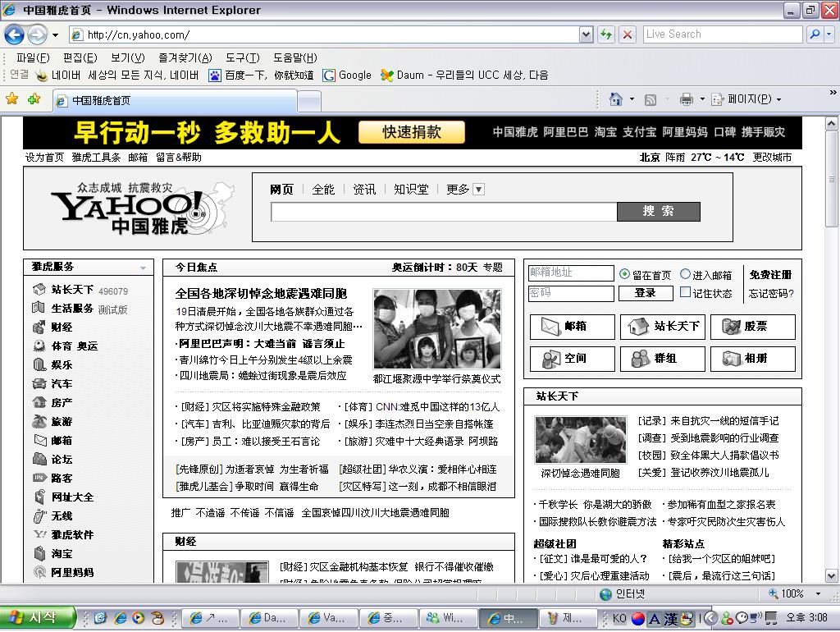The image size is (840, 632).
Task: Open the 邮箱 mail envelope button
Action: [x=572, y=327]
